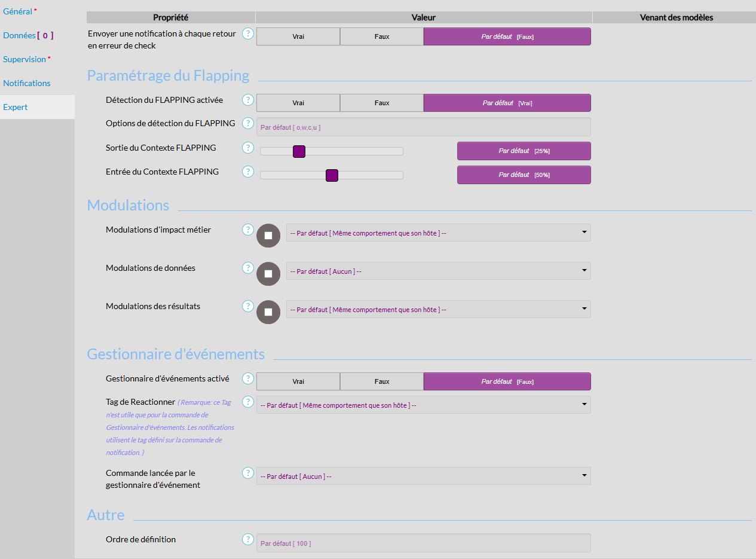
Task: Open the Tag de Reactionner dropdown
Action: tap(423, 405)
